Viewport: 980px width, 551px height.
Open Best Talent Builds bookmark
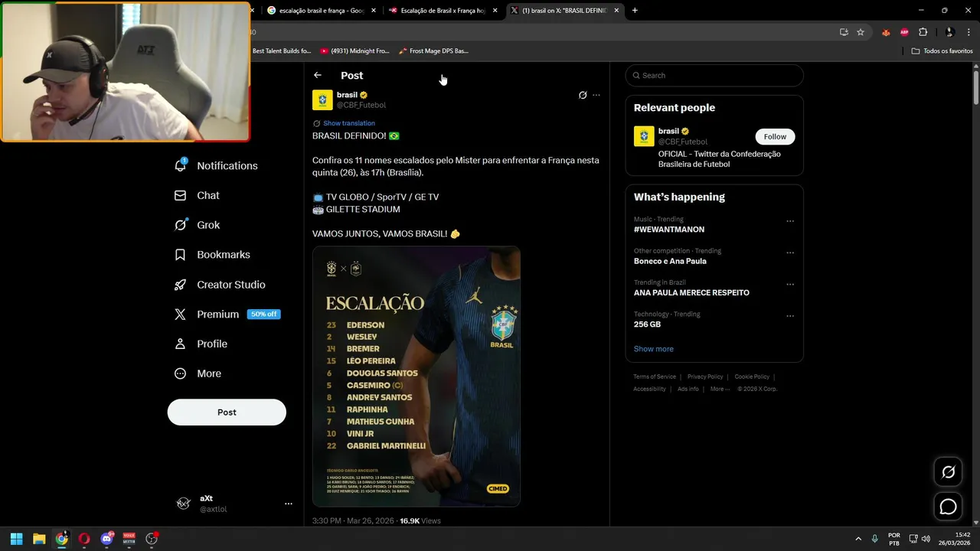pyautogui.click(x=282, y=51)
